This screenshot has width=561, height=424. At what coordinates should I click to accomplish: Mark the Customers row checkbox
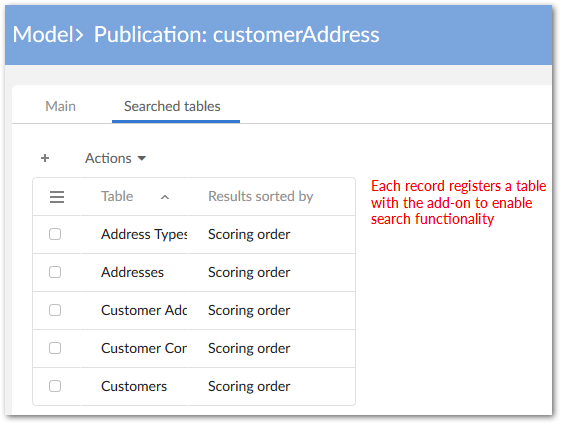click(55, 386)
